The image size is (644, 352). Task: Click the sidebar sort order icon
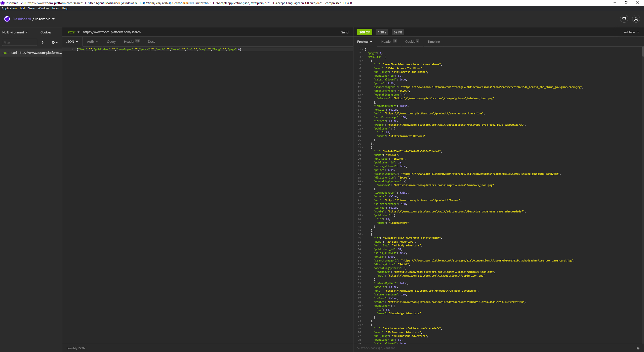tap(43, 42)
